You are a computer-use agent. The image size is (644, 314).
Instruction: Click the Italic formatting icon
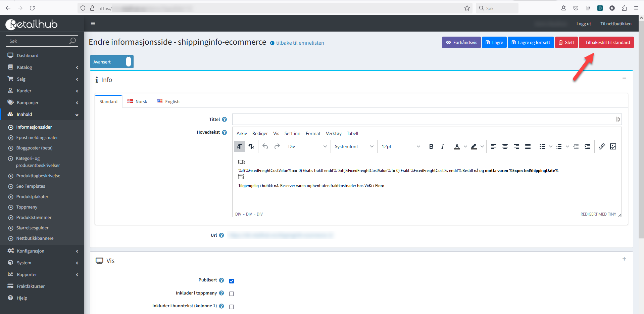[443, 146]
